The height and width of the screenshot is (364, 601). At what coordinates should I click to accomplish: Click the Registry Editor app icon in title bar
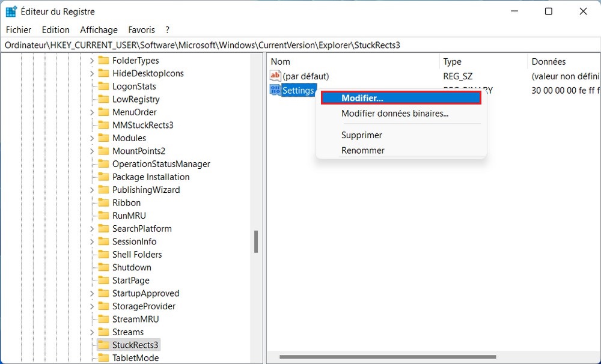[x=11, y=11]
